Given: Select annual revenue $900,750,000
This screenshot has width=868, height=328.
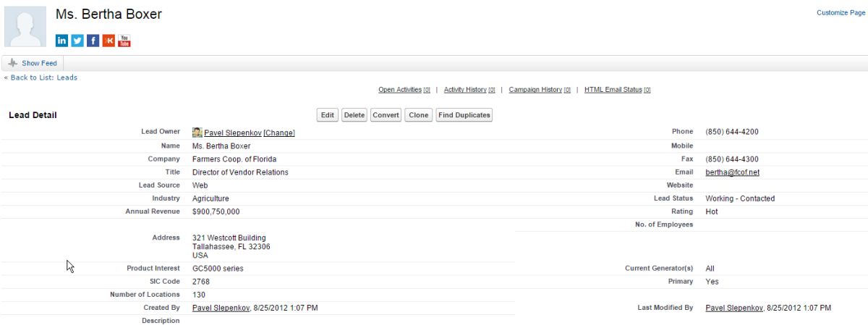Looking at the screenshot, I should [216, 212].
